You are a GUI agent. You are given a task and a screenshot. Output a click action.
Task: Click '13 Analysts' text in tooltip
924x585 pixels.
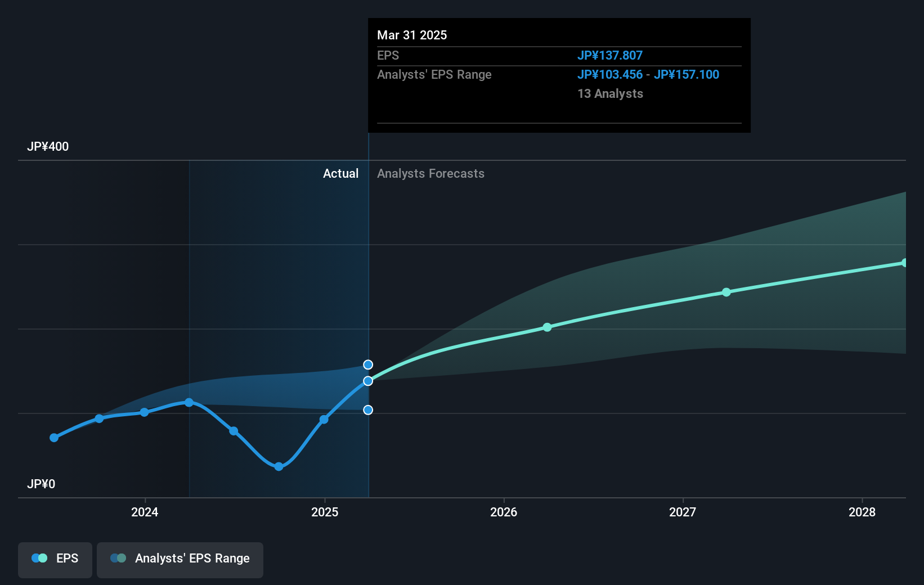(x=610, y=93)
